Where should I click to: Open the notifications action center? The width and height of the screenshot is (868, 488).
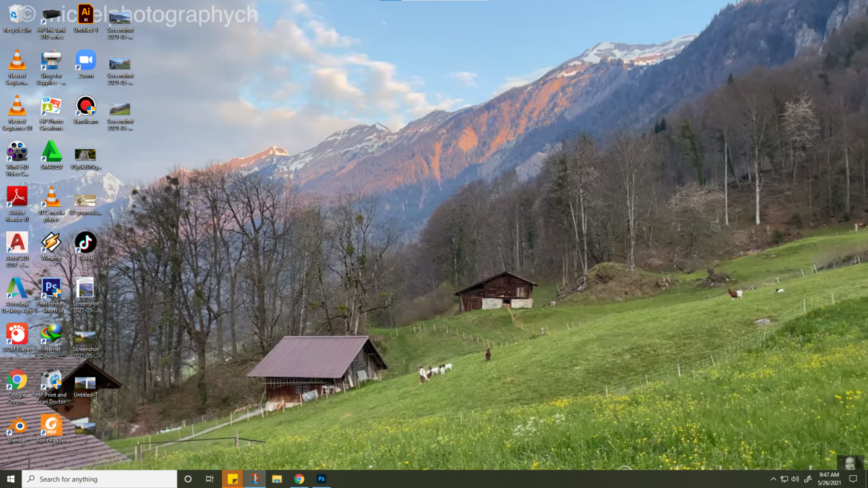[854, 479]
